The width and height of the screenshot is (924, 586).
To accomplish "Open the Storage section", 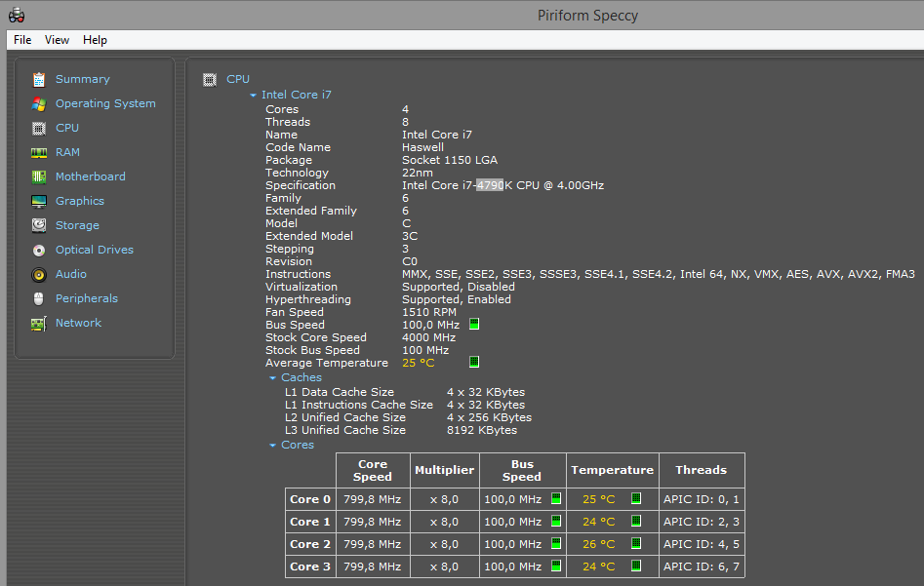I will tap(77, 225).
